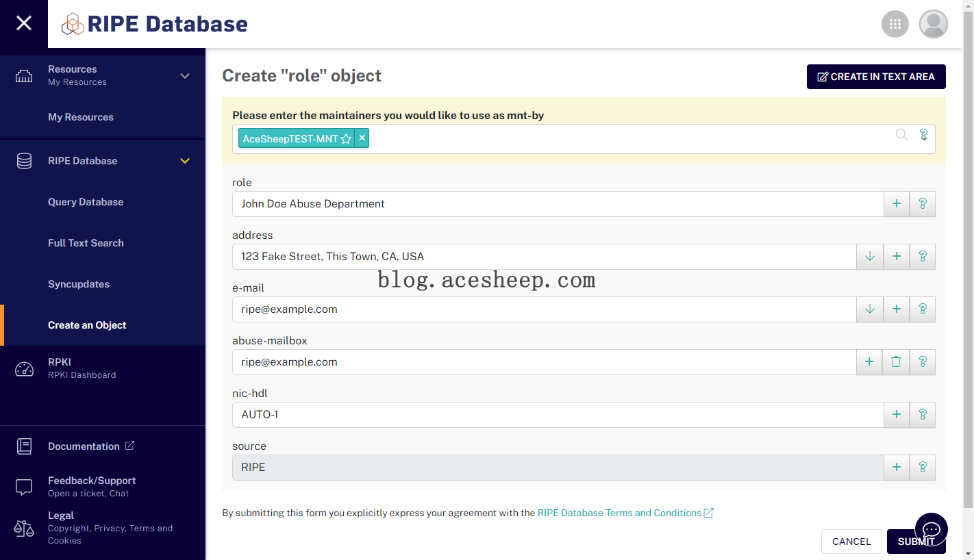Click the RIPE Database logo
Viewport: 974px width, 560px height.
tap(154, 24)
